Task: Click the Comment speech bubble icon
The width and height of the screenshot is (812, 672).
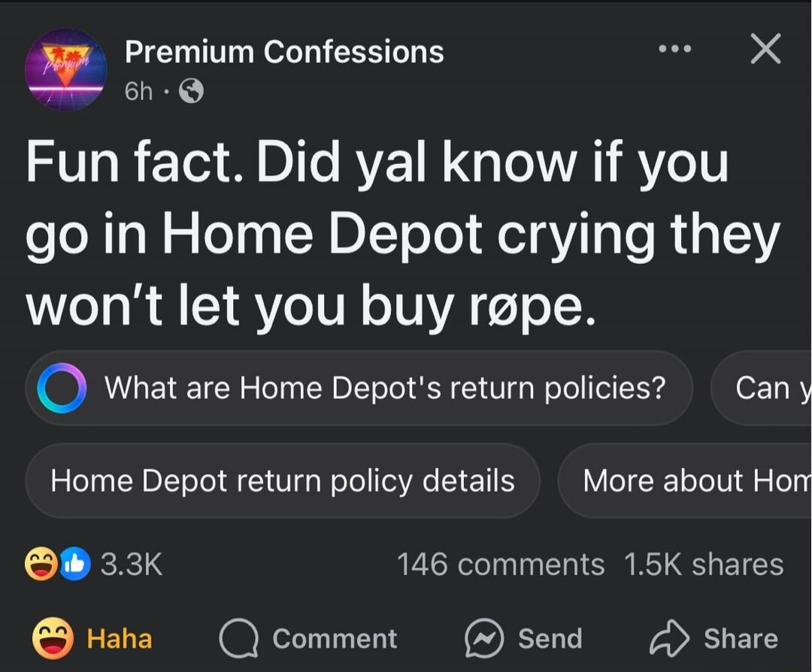Action: pos(239,638)
